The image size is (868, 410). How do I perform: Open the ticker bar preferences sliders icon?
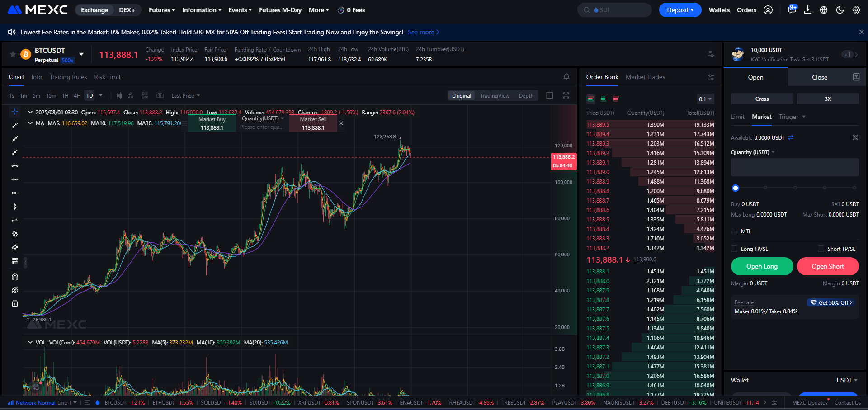click(x=711, y=54)
